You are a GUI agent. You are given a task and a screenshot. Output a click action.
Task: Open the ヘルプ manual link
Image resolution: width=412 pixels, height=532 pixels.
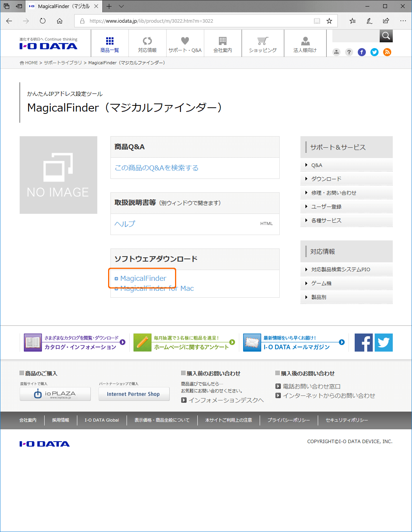[x=125, y=224]
